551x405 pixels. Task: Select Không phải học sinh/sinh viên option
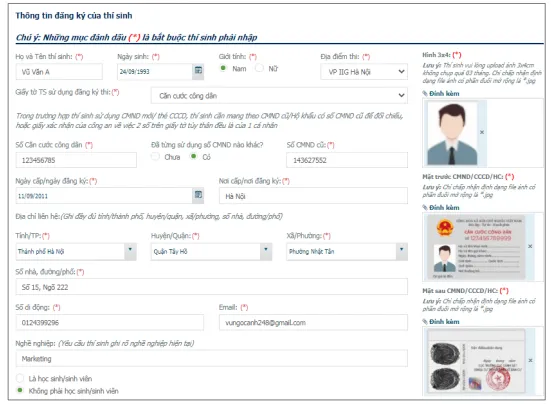point(20,390)
